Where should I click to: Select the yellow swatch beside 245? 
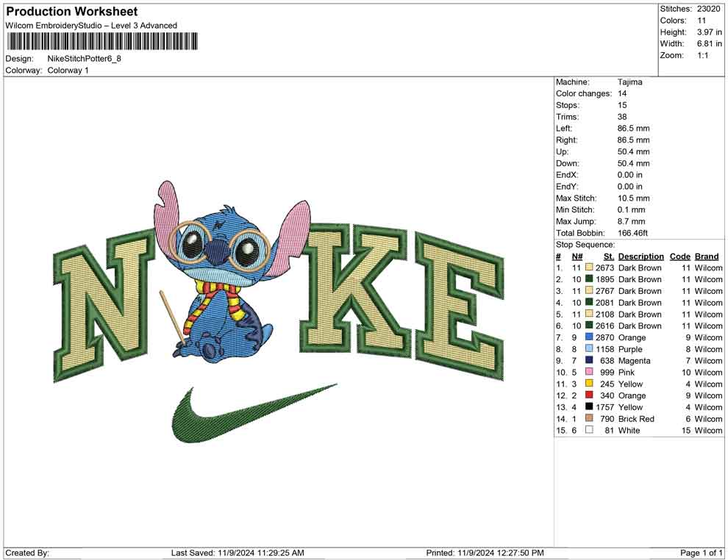589,383
